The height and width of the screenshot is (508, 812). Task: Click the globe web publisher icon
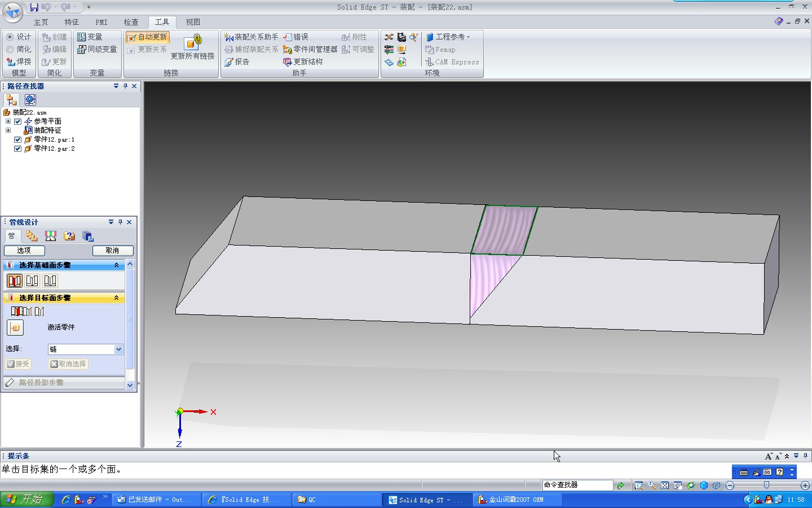pos(401,62)
